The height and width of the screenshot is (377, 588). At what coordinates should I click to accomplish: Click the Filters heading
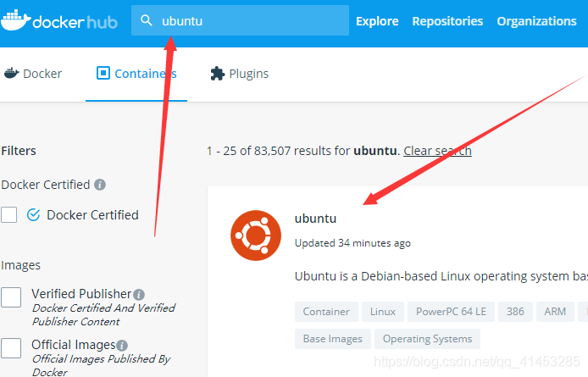pyautogui.click(x=19, y=151)
